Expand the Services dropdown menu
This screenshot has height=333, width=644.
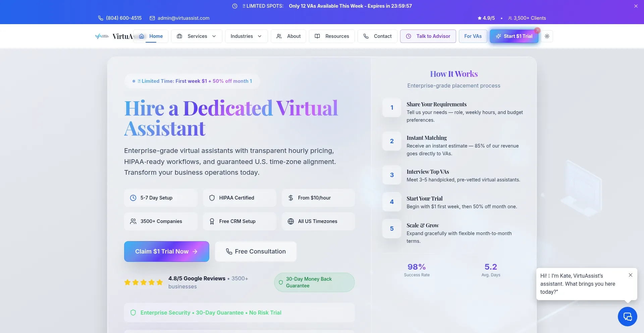(x=197, y=36)
